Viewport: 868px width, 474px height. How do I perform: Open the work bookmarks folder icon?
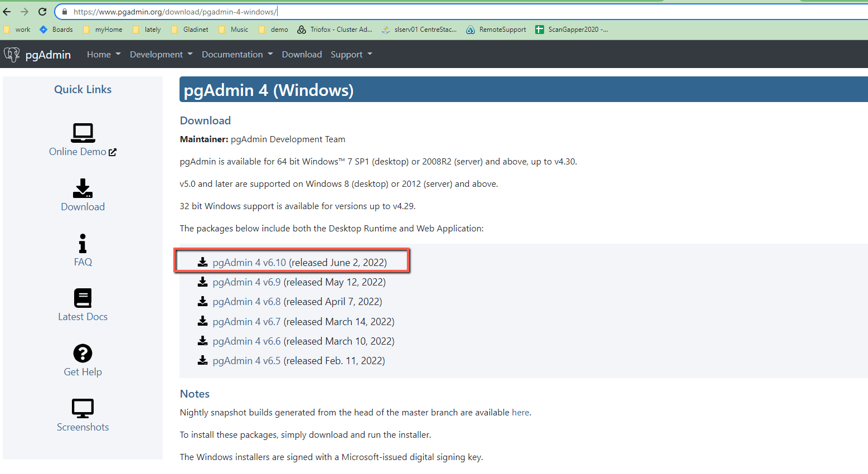(x=7, y=30)
